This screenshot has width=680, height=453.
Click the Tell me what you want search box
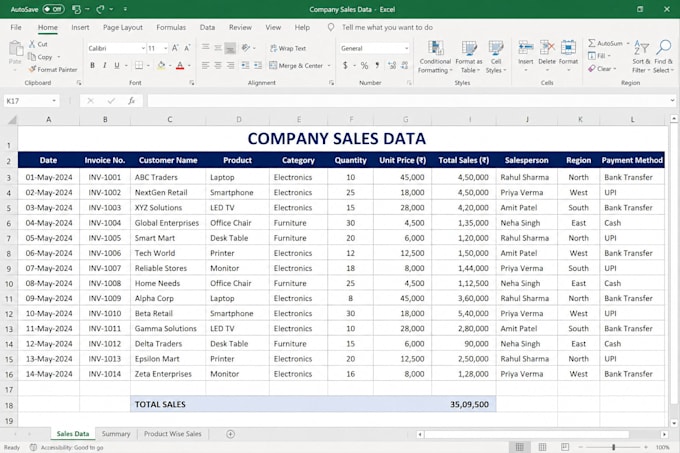click(387, 27)
